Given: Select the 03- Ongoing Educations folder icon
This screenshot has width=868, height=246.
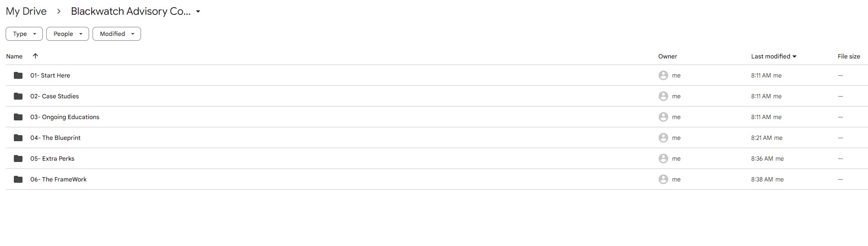Looking at the screenshot, I should pos(18,117).
